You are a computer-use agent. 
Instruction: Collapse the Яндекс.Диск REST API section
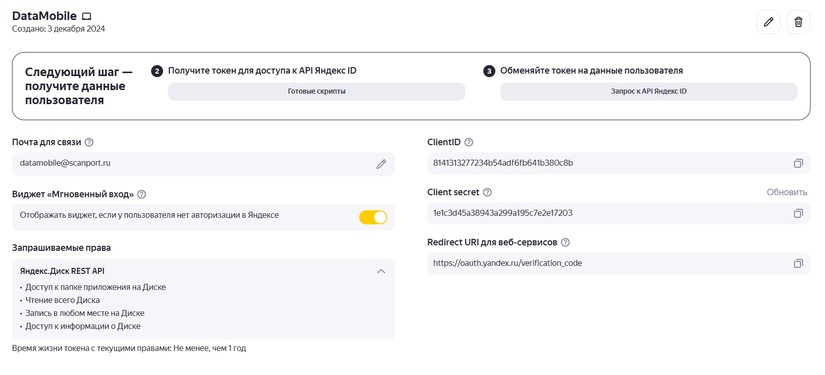coord(381,271)
